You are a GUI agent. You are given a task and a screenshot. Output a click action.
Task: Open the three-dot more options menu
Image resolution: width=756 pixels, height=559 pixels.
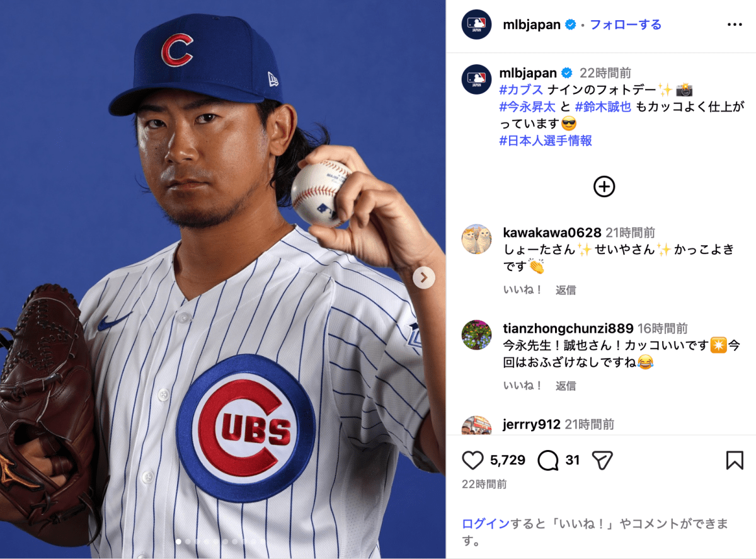[735, 25]
